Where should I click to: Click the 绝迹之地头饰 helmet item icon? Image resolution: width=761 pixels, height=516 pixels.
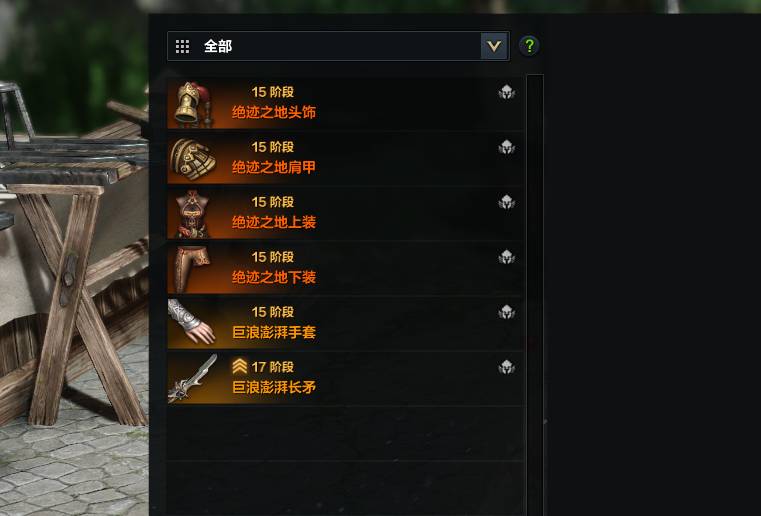(193, 104)
